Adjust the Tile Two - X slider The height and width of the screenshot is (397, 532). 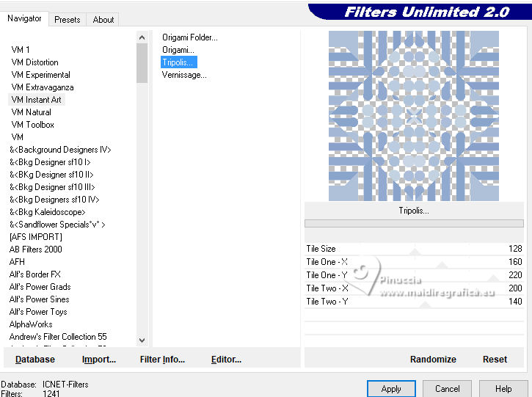tap(414, 288)
